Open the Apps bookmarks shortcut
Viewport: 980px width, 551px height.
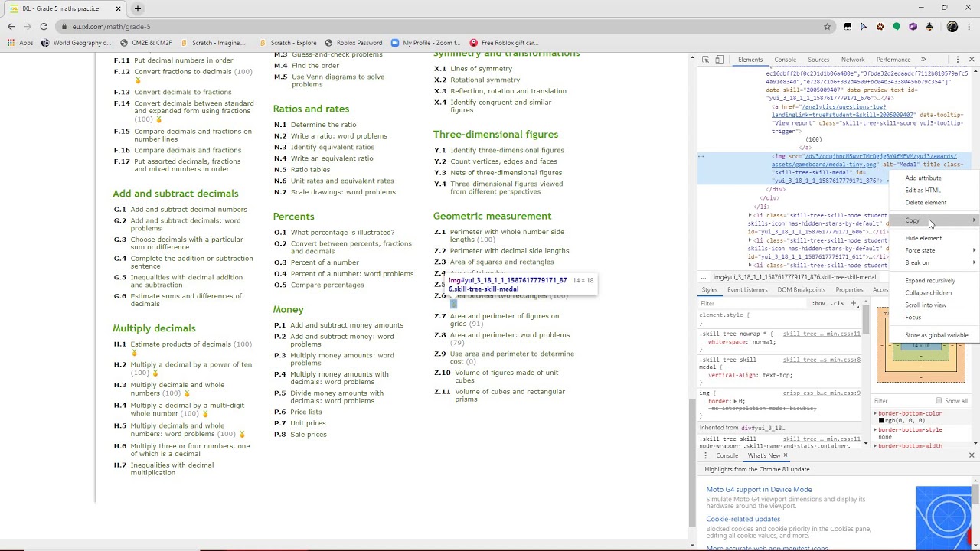21,43
